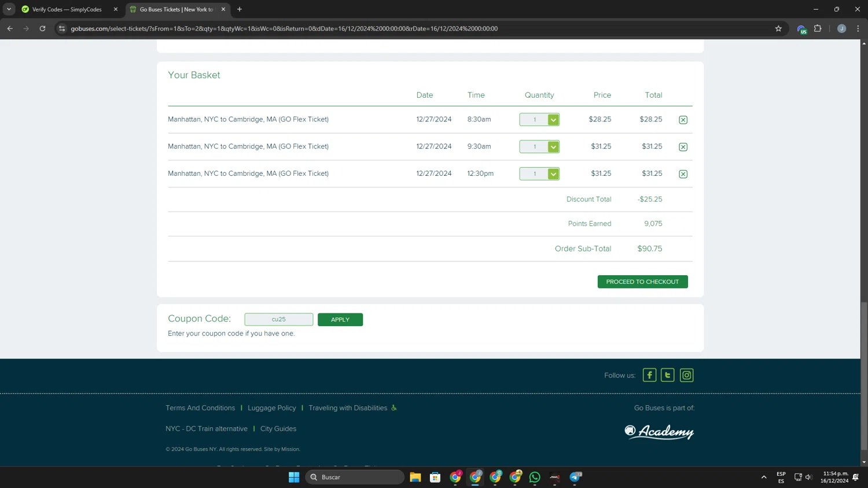Click Proceed to Checkout button
868x488 pixels.
tap(642, 282)
